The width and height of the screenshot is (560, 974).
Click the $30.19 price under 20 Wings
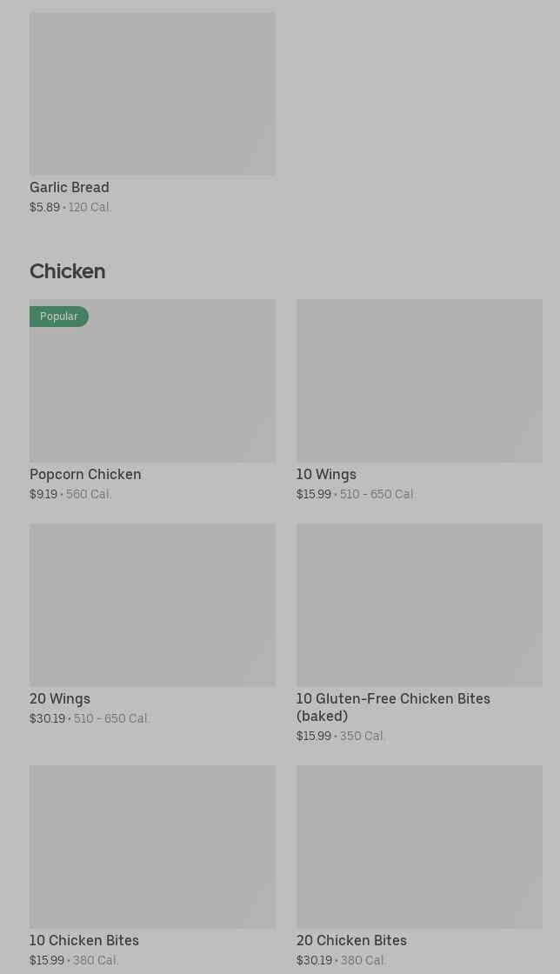click(x=47, y=718)
